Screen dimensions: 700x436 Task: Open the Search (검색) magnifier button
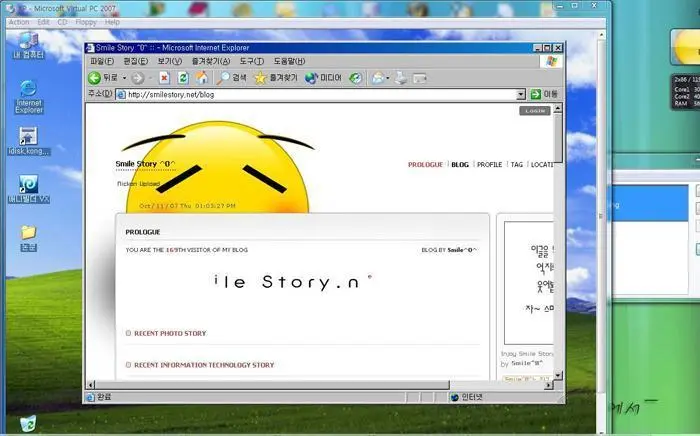coord(231,78)
